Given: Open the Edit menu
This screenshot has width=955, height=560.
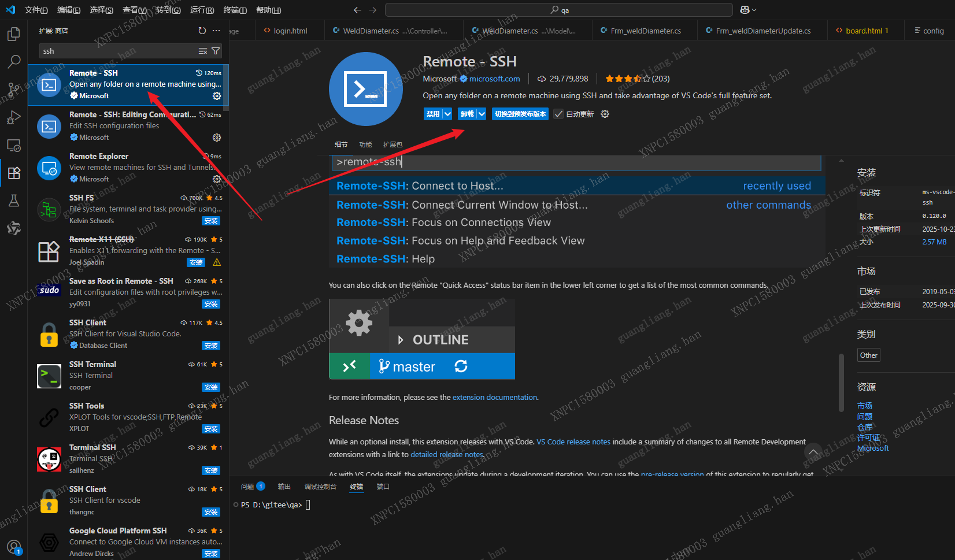Looking at the screenshot, I should tap(69, 10).
